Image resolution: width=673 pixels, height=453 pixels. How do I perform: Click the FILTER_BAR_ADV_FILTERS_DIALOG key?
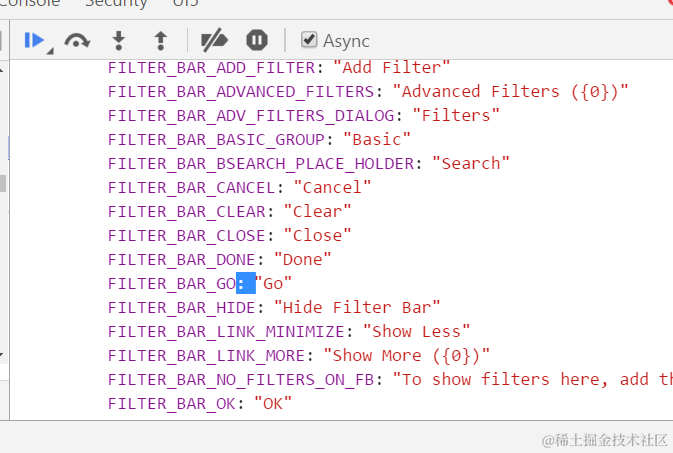pyautogui.click(x=251, y=116)
